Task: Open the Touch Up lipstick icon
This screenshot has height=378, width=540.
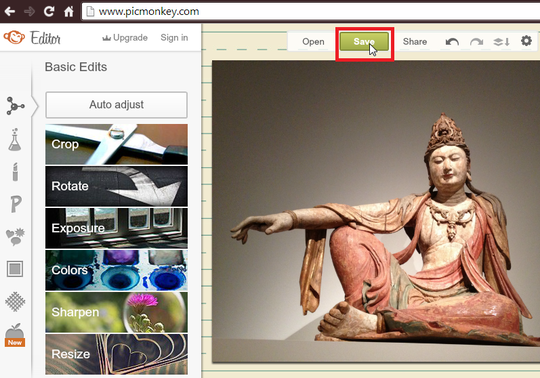Action: [x=15, y=172]
